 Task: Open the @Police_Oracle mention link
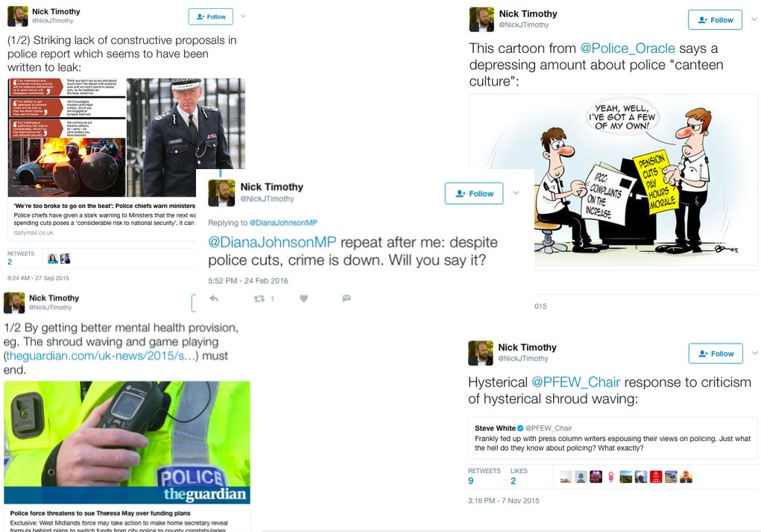[628, 48]
